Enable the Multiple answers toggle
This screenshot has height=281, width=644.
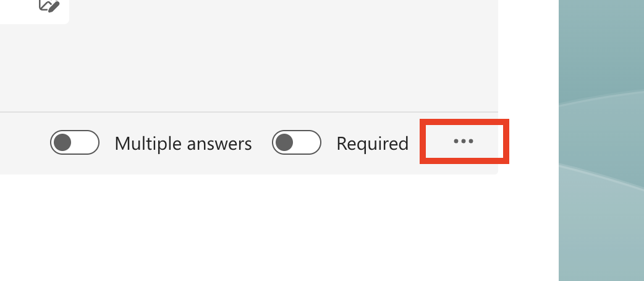pos(75,142)
